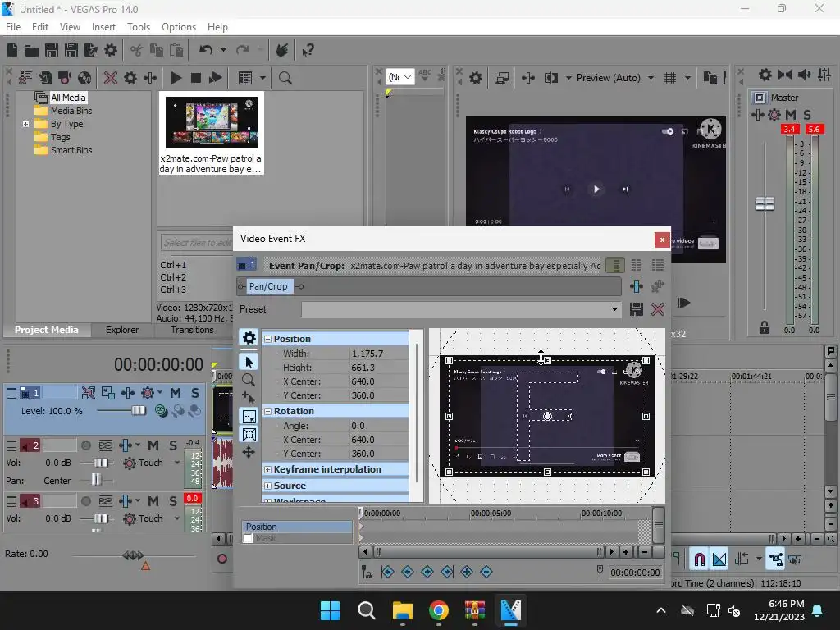
Task: Open Preview window properties gear icon
Action: coord(476,78)
